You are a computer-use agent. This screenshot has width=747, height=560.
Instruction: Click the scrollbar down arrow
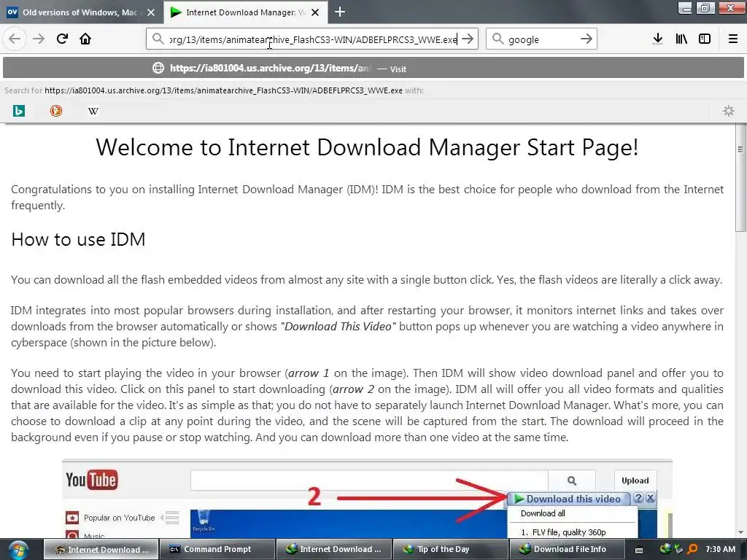[741, 532]
